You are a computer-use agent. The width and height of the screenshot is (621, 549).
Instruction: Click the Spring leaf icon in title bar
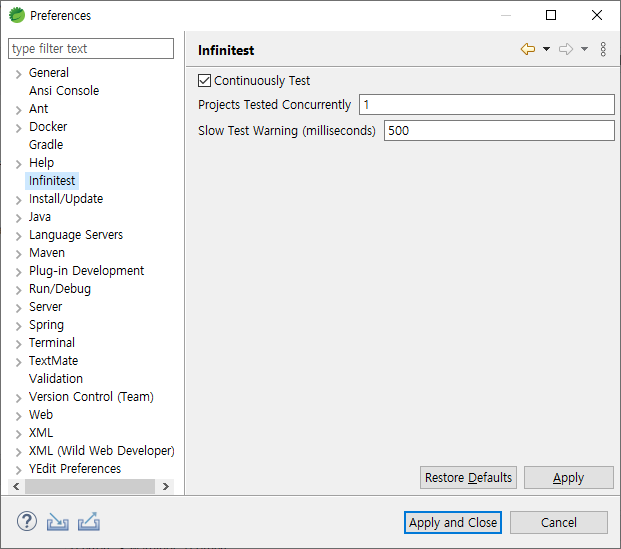(x=17, y=15)
